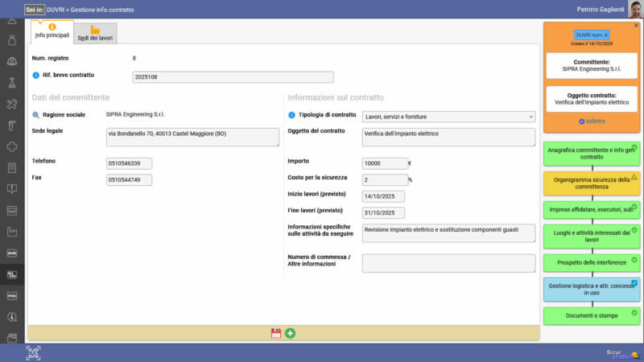Click info icon next to Rif. breve contratto
Image resolution: width=644 pixels, height=362 pixels.
[35, 76]
